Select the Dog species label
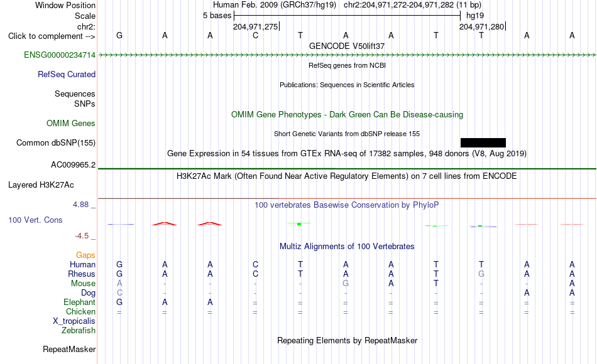Viewport: 597px width, 364px height. [88, 293]
